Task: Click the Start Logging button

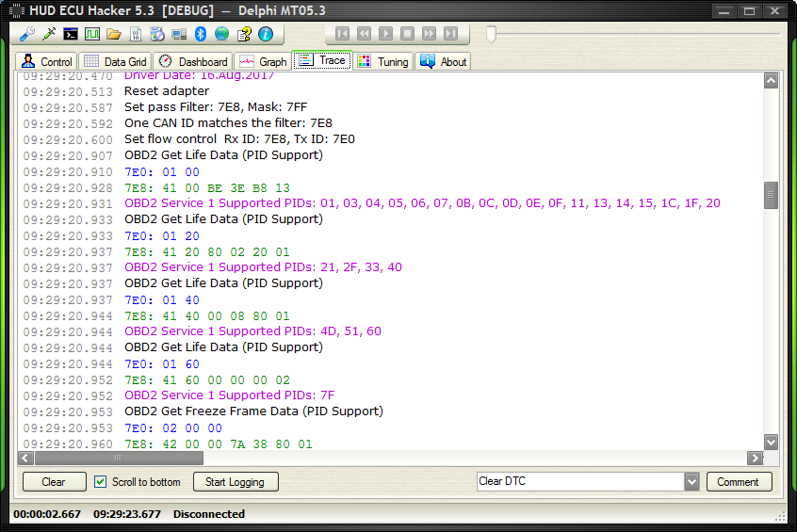Action: 236,482
